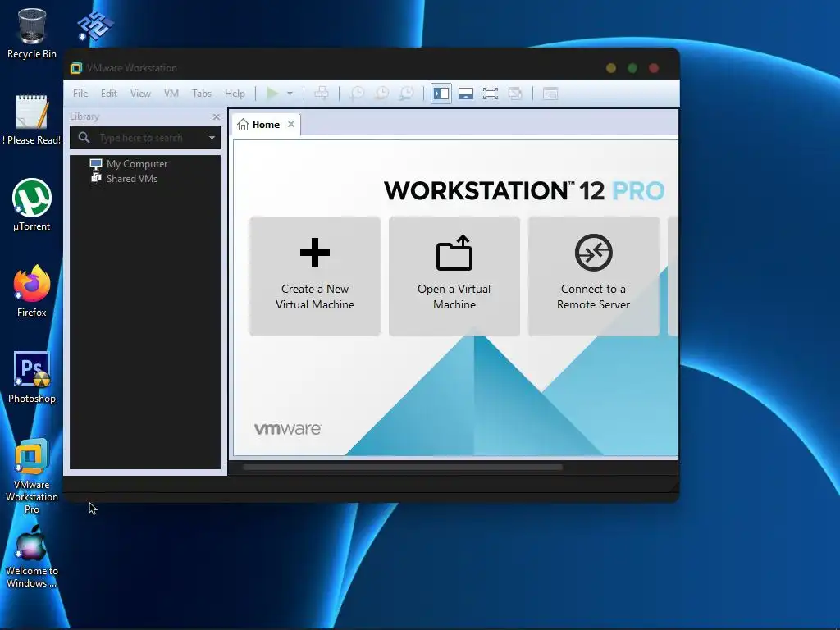The height and width of the screenshot is (630, 840).
Task: Click the horizontal scrollbar below the Home page
Action: (x=403, y=467)
